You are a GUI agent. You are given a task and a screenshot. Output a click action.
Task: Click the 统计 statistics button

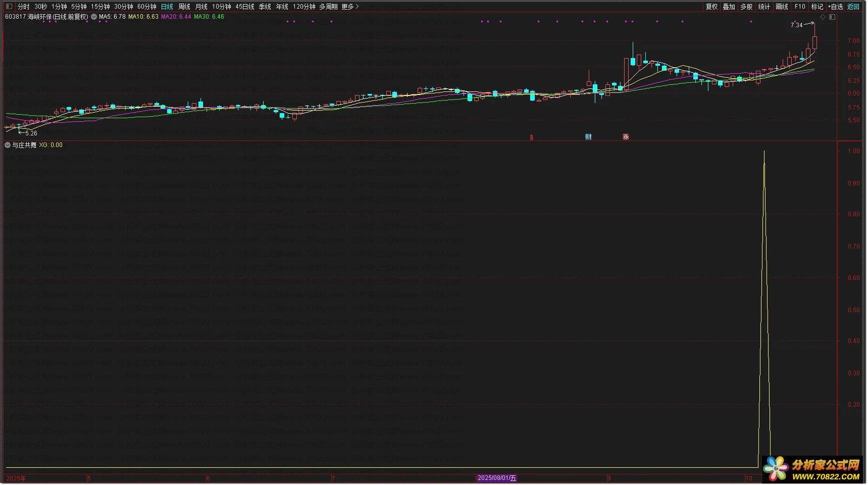pyautogui.click(x=764, y=7)
